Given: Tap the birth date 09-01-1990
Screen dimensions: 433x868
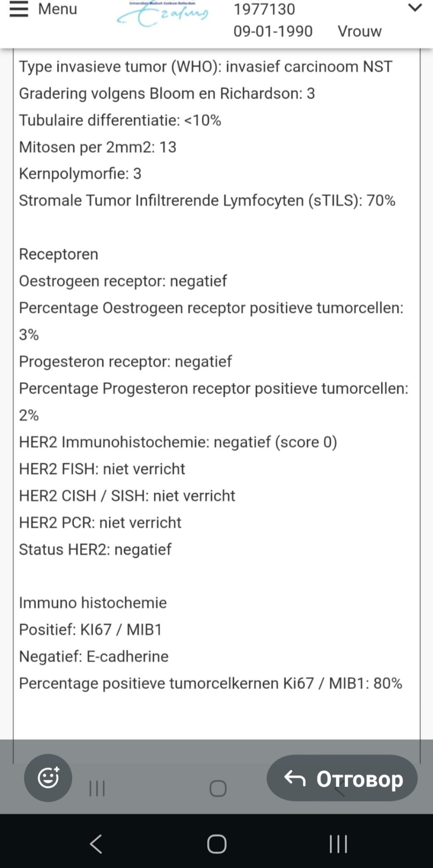Looking at the screenshot, I should pyautogui.click(x=273, y=31).
